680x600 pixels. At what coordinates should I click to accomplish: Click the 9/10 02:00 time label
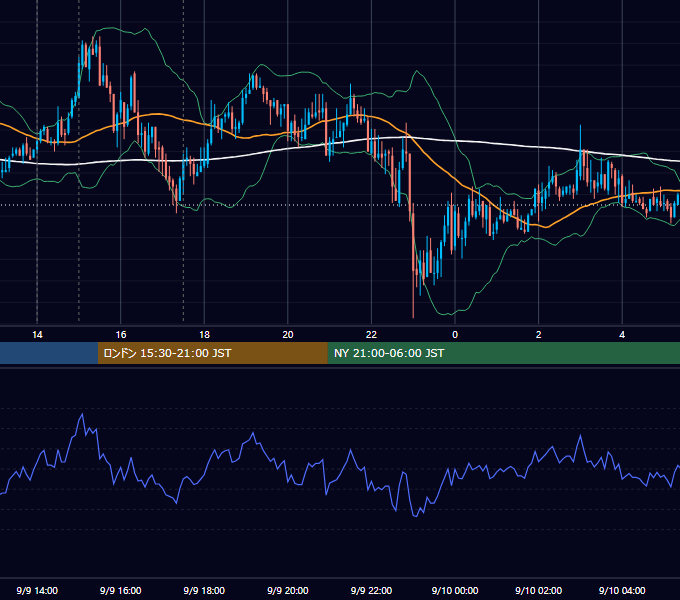[539, 590]
